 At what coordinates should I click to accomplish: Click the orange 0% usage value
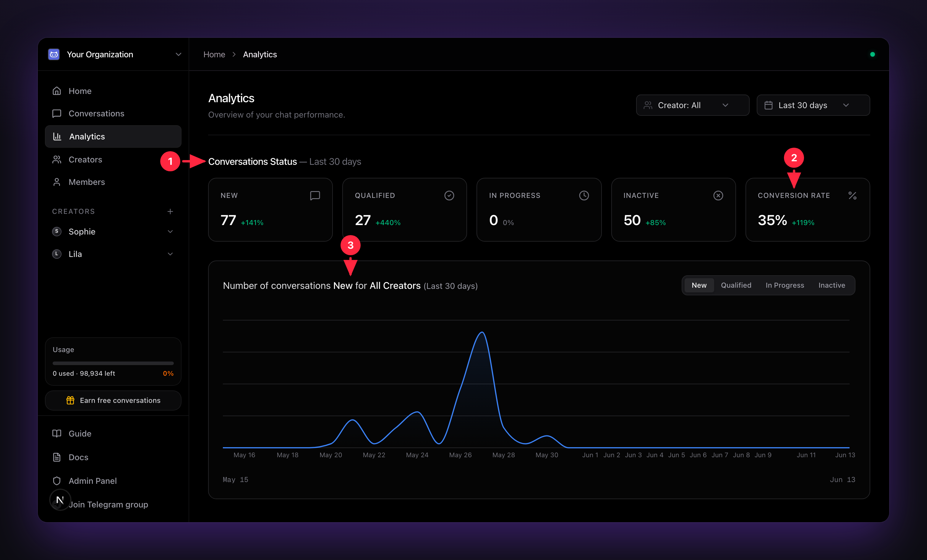click(168, 373)
